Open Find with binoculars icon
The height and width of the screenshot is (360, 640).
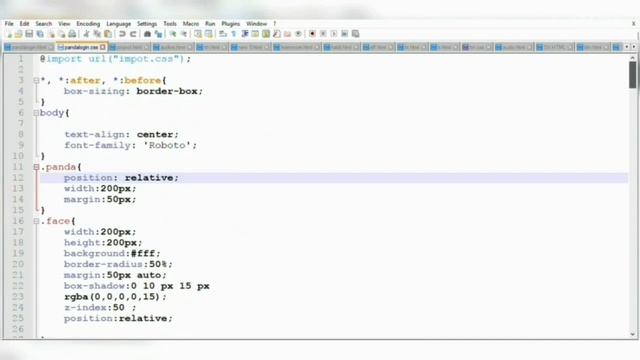coord(147,34)
